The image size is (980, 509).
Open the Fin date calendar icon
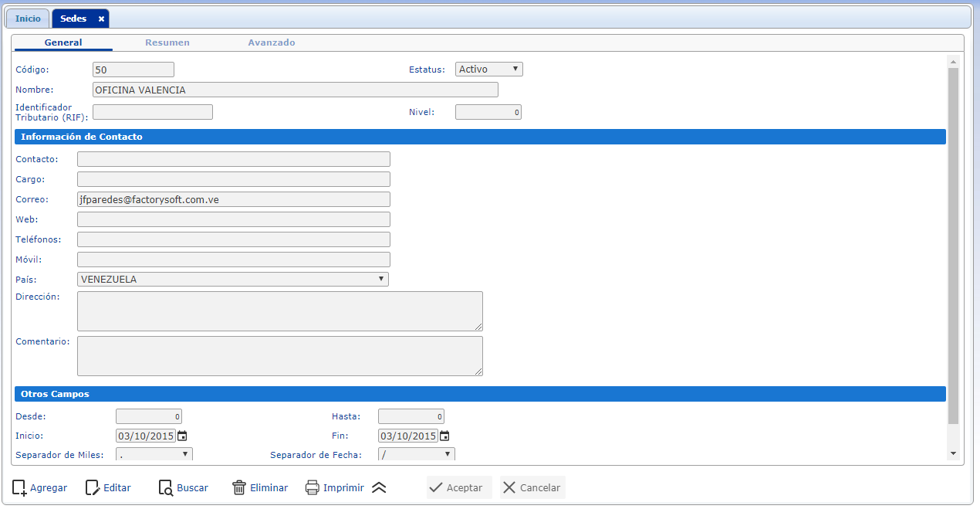444,436
